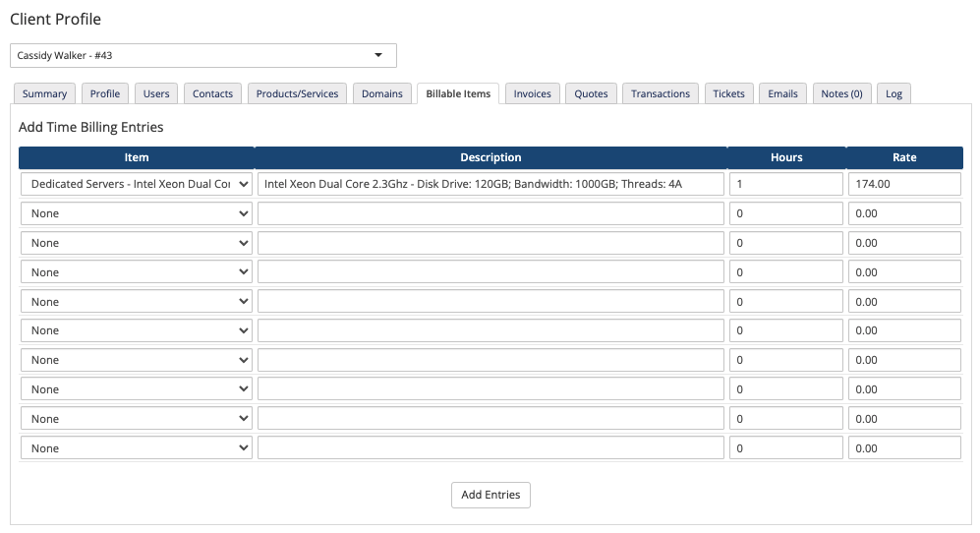Open the last row's None item dropdown

(137, 447)
